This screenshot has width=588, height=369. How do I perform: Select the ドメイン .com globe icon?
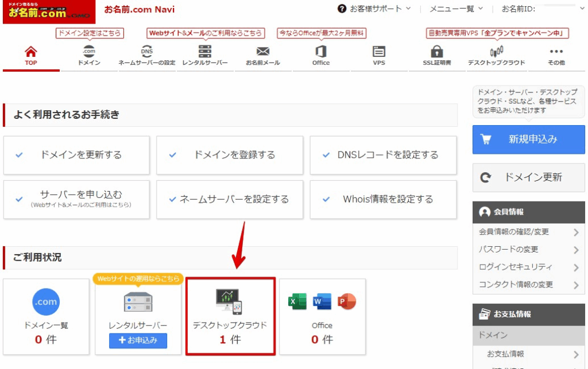tap(89, 51)
